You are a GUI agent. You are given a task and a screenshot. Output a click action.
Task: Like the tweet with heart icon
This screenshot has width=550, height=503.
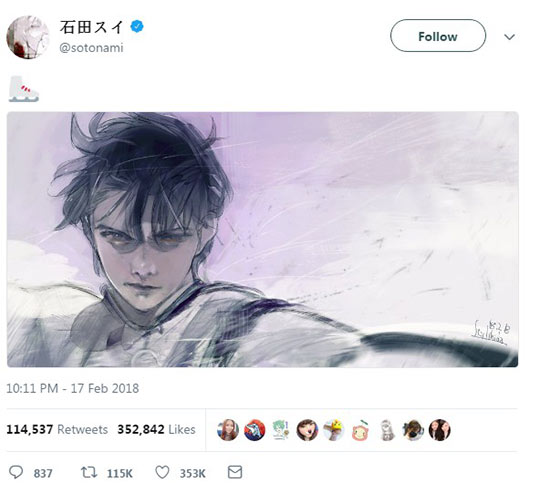pyautogui.click(x=162, y=472)
